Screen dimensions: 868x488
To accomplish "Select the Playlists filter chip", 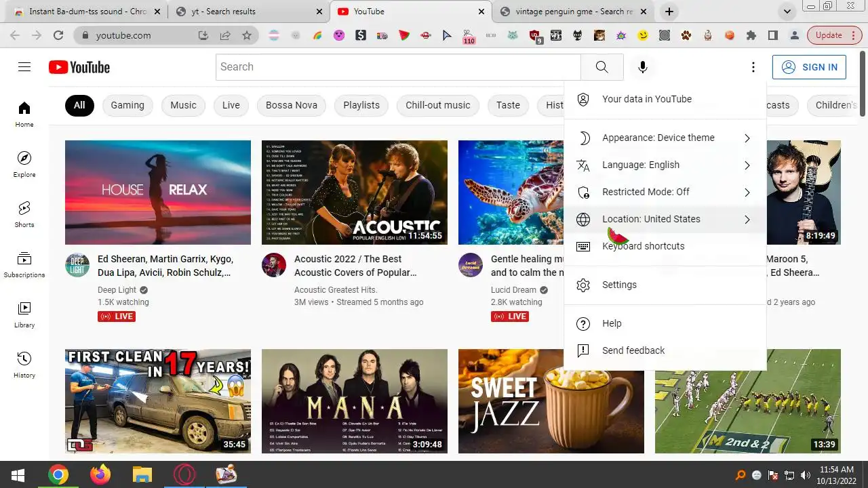I will pos(361,105).
